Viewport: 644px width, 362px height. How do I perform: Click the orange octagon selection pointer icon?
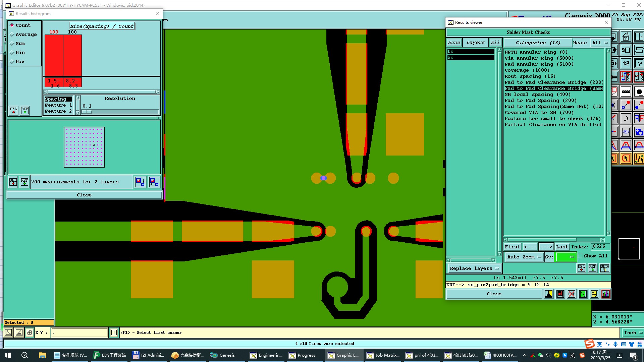[x=626, y=158]
